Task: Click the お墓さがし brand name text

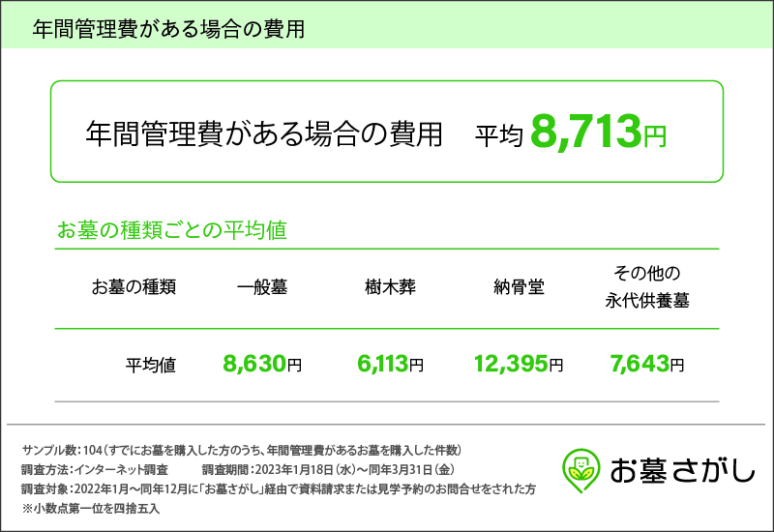Action: (x=682, y=470)
